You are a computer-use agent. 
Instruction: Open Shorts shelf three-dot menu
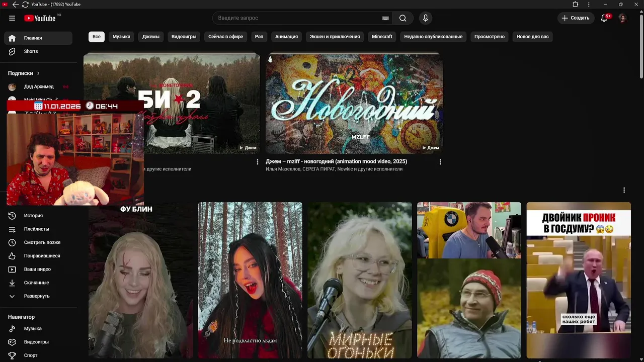pyautogui.click(x=624, y=190)
